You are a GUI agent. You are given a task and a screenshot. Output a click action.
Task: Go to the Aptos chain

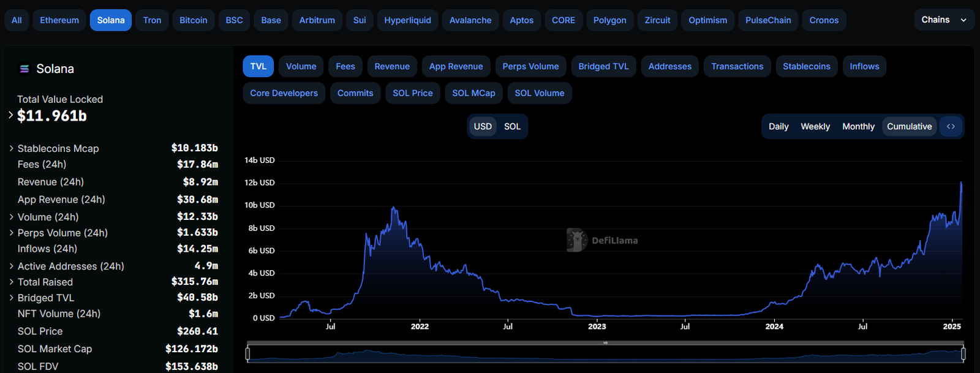[522, 20]
